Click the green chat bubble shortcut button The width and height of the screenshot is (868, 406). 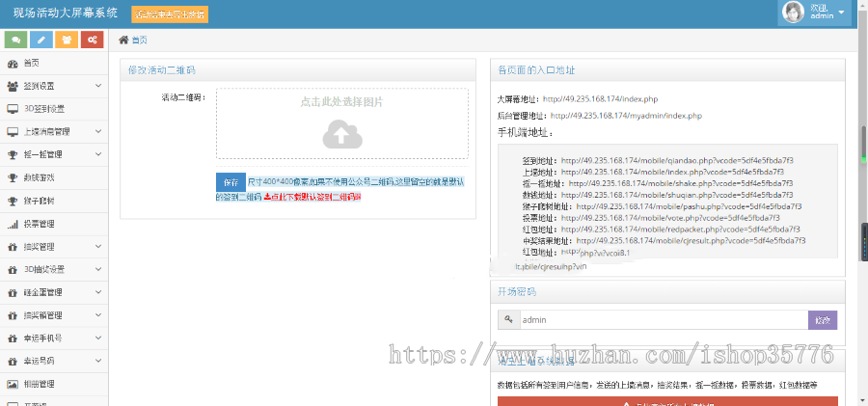click(15, 40)
